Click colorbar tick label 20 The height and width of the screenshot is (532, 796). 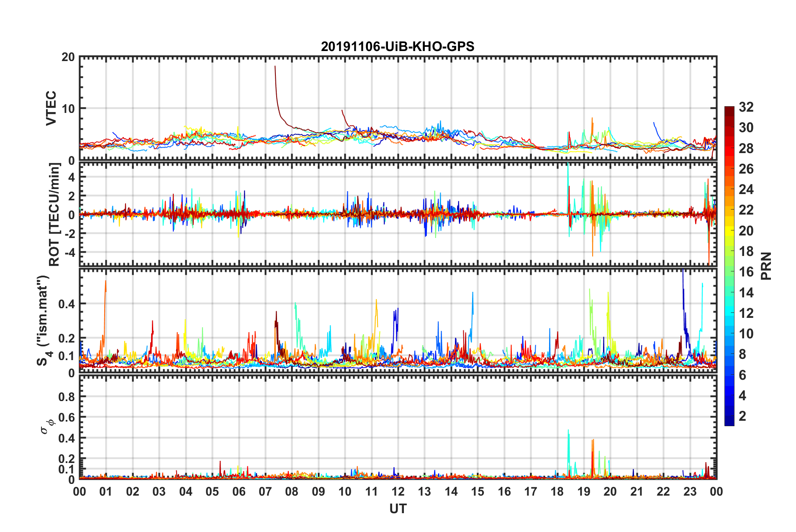tap(746, 231)
